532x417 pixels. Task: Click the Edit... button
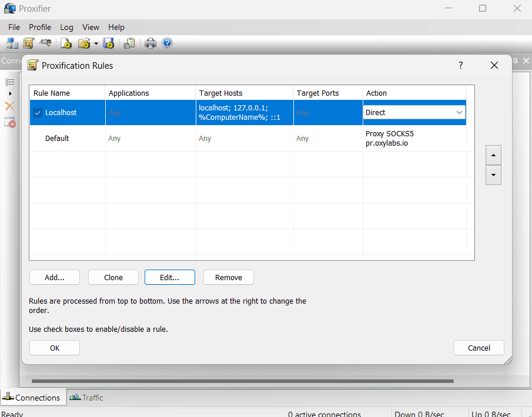pos(170,277)
